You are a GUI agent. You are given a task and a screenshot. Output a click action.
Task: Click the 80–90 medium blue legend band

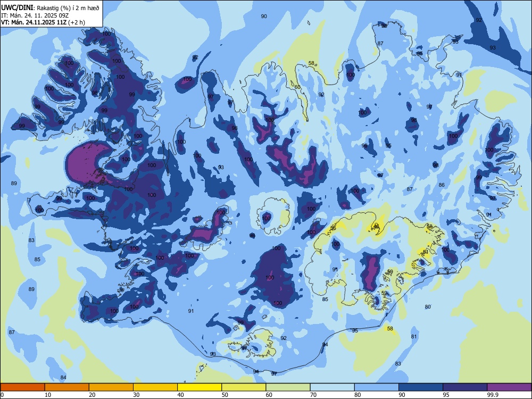pos(377,387)
